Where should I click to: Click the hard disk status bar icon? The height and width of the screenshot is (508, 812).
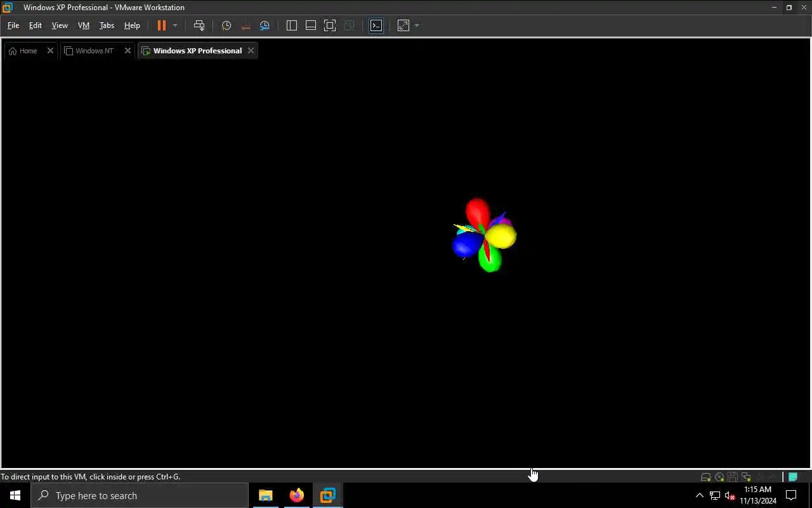[705, 477]
